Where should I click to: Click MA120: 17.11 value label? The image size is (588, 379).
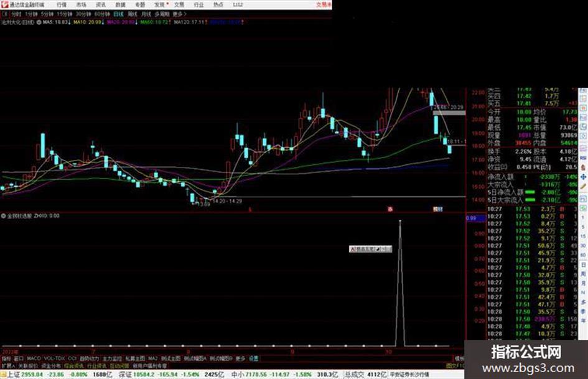click(190, 22)
